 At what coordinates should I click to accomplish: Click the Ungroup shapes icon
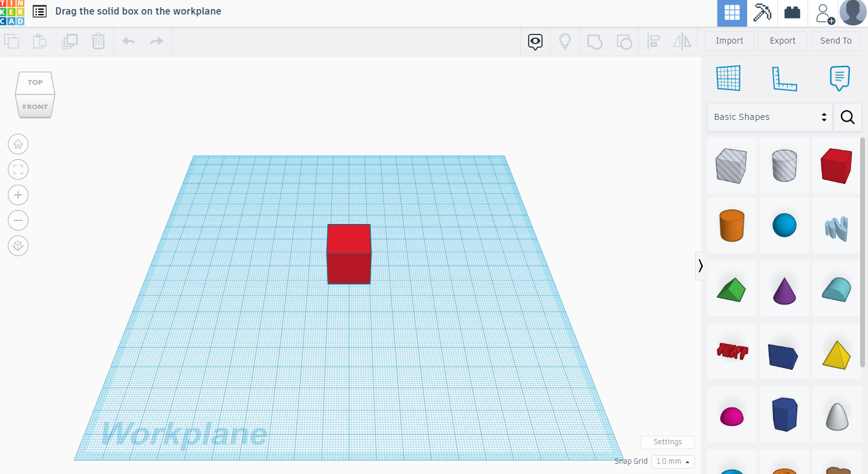(x=624, y=41)
